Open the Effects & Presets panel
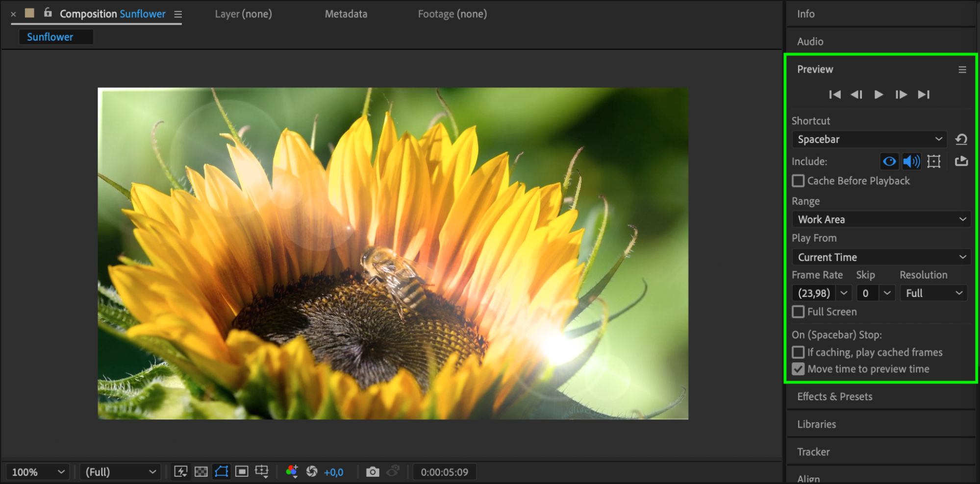Image resolution: width=980 pixels, height=484 pixels. click(x=834, y=397)
